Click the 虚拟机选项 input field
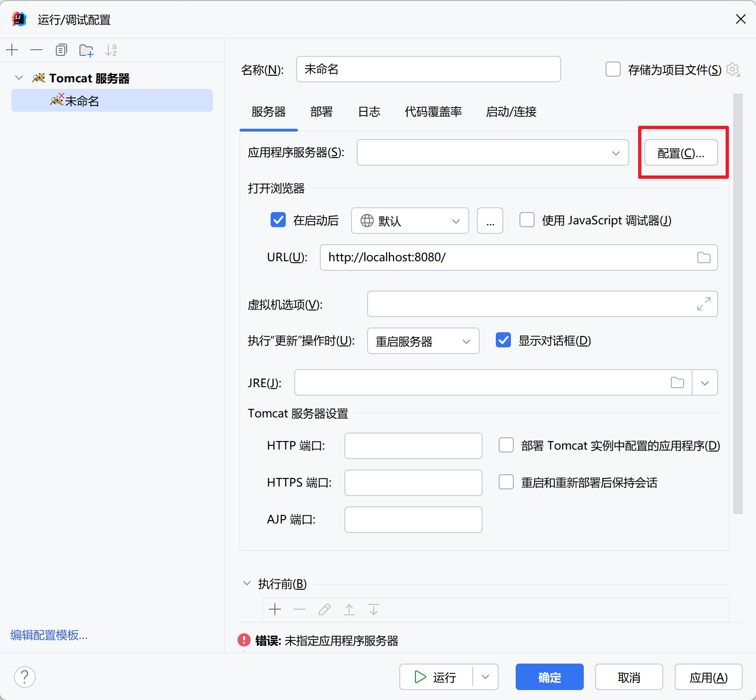The image size is (756, 700). (543, 304)
